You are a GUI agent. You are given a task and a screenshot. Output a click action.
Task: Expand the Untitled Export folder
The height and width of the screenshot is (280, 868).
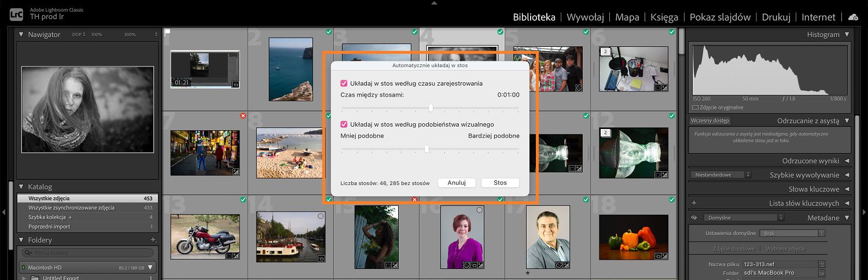click(24, 278)
